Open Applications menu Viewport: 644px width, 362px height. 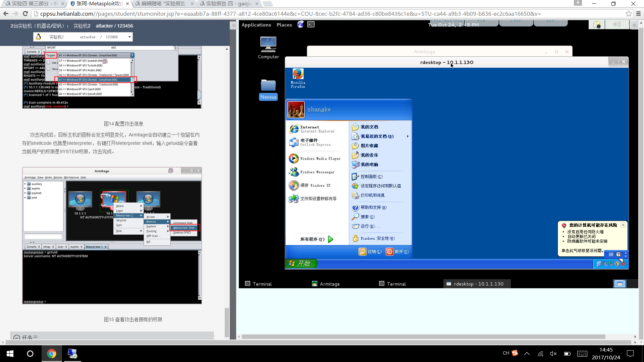click(256, 25)
